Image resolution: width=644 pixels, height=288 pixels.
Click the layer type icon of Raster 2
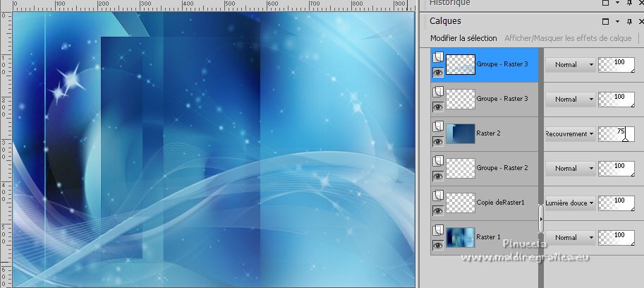click(x=438, y=126)
